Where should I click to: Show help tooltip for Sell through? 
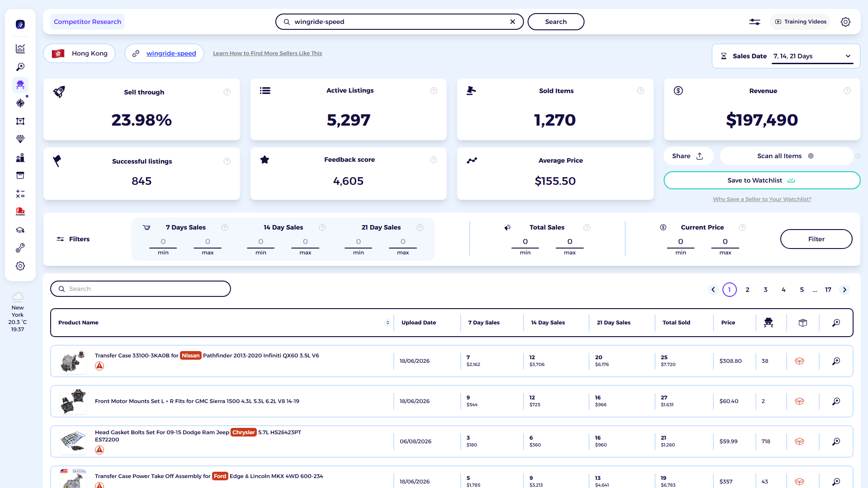227,92
